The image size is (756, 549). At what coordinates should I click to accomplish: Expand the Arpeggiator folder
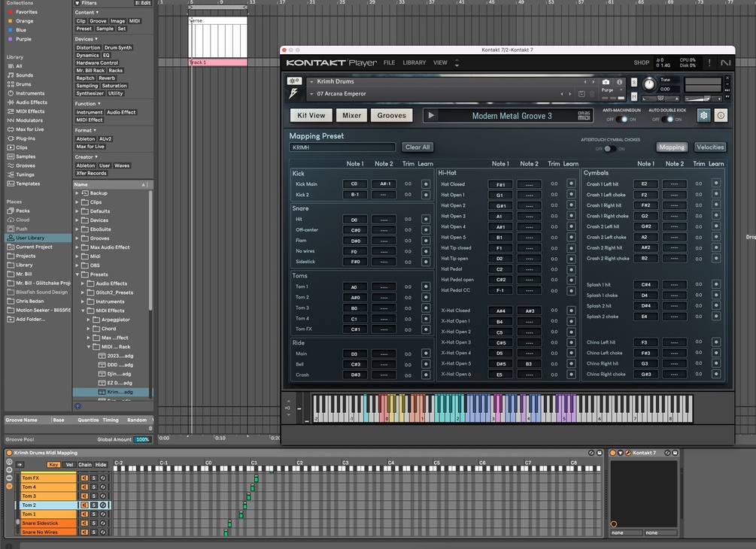coord(88,320)
